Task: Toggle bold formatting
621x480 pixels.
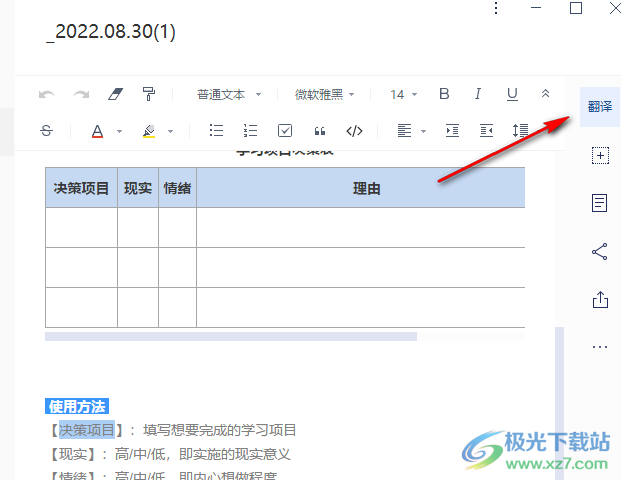Action: [x=445, y=94]
